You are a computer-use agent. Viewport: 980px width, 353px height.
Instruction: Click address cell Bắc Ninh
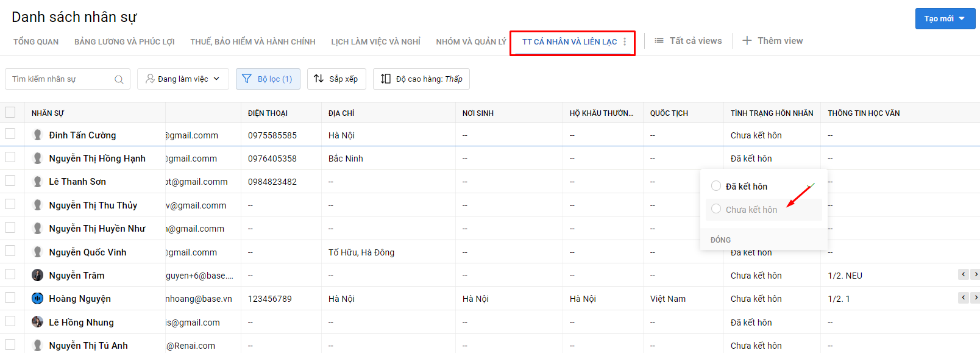click(346, 159)
